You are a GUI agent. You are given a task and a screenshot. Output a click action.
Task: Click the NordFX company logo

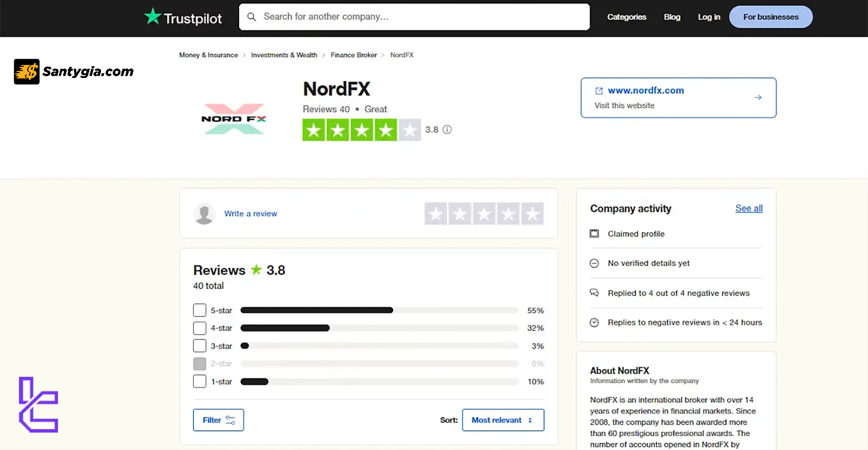pos(234,119)
